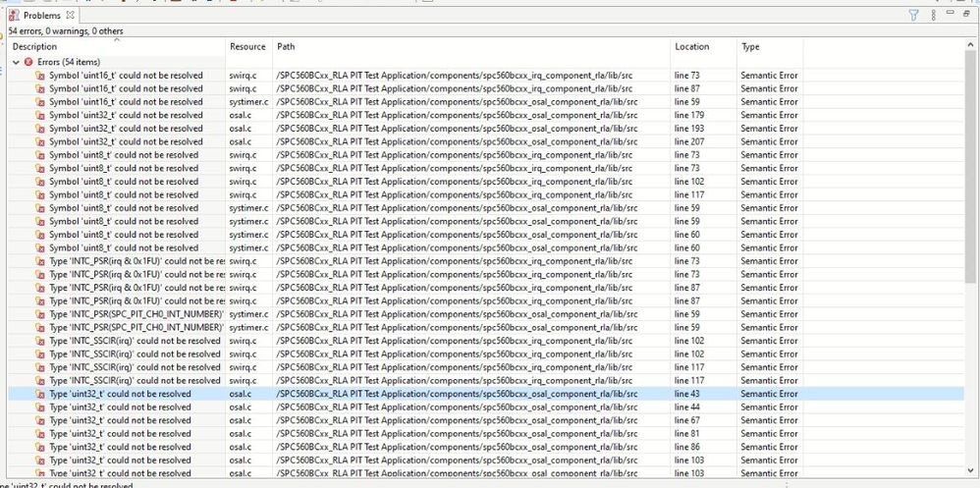Image resolution: width=980 pixels, height=488 pixels.
Task: Click osal.c resource in the line 179 row
Action: (x=240, y=115)
